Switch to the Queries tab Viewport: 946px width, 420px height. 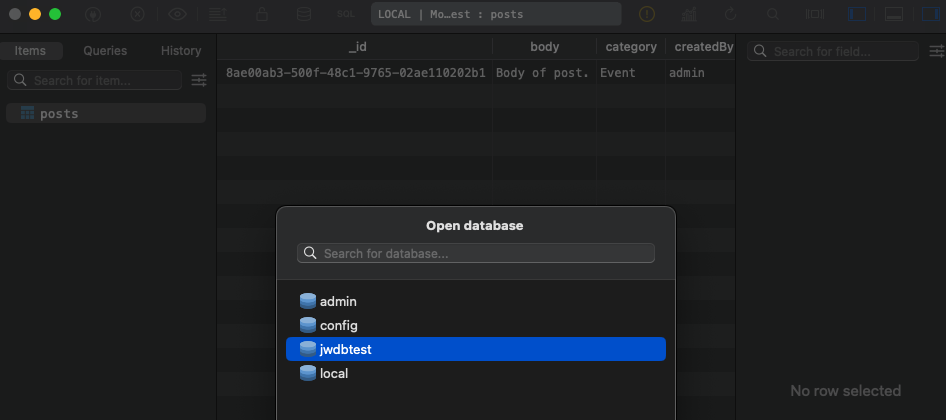point(105,51)
